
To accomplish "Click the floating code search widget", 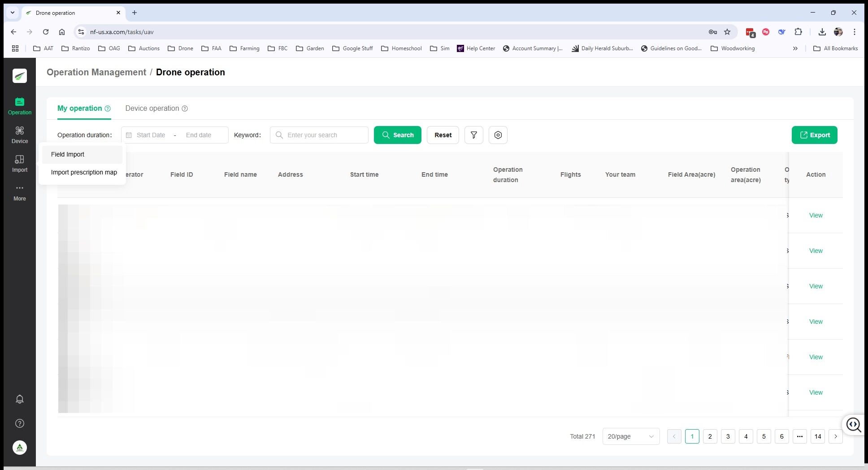I will pyautogui.click(x=854, y=425).
